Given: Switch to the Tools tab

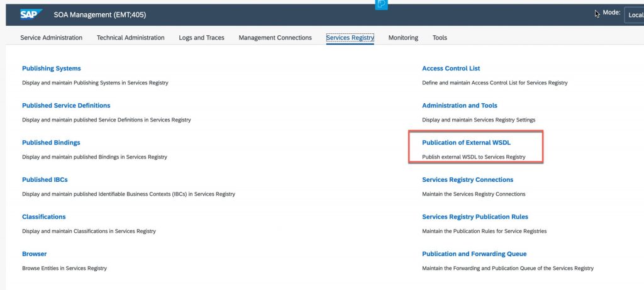Looking at the screenshot, I should click(x=440, y=38).
